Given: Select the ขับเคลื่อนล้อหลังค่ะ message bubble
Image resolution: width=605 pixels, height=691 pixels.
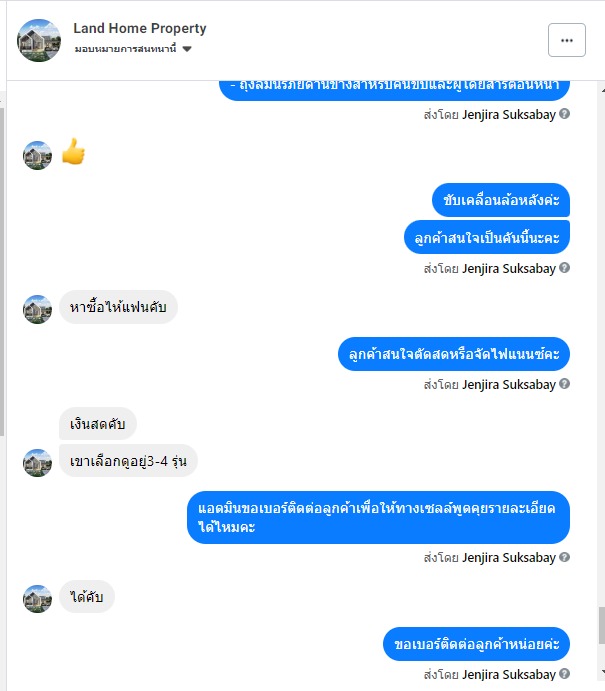Looking at the screenshot, I should (x=501, y=200).
